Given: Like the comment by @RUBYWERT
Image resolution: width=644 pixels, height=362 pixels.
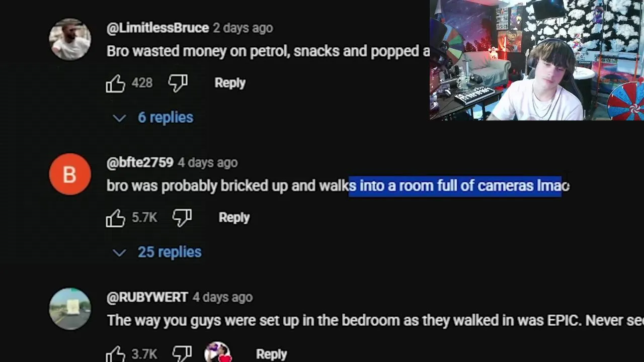Looking at the screenshot, I should (x=115, y=353).
